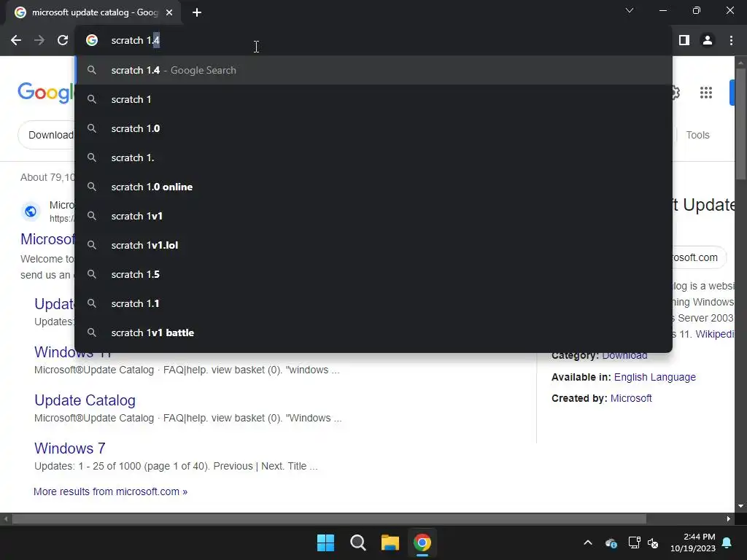
Task: Click the Google icon in the address bar
Action: coord(92,41)
